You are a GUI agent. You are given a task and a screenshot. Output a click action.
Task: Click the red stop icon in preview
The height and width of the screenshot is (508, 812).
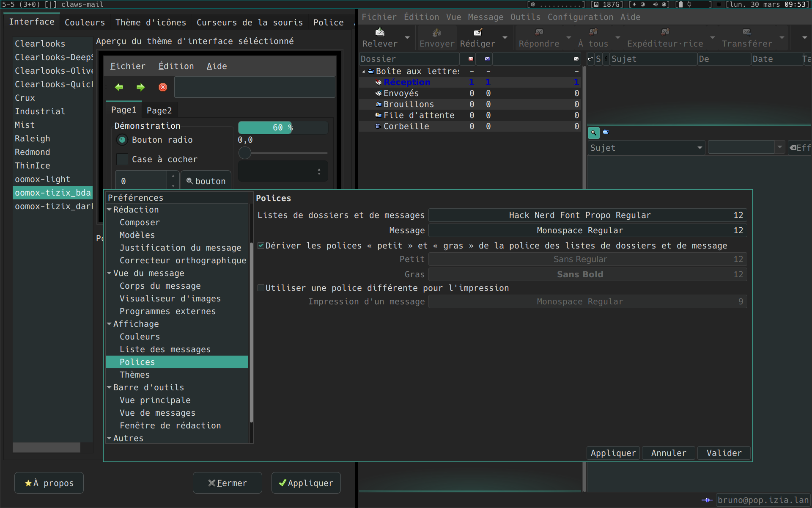coord(163,87)
